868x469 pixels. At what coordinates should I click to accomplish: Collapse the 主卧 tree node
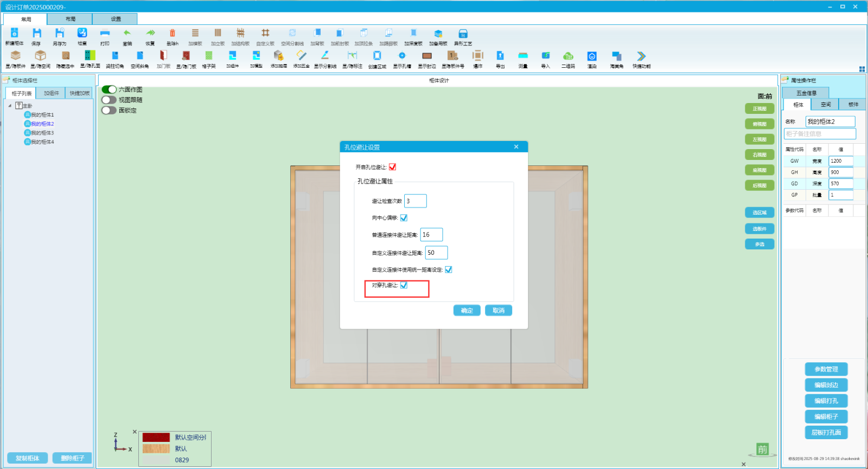click(10, 106)
